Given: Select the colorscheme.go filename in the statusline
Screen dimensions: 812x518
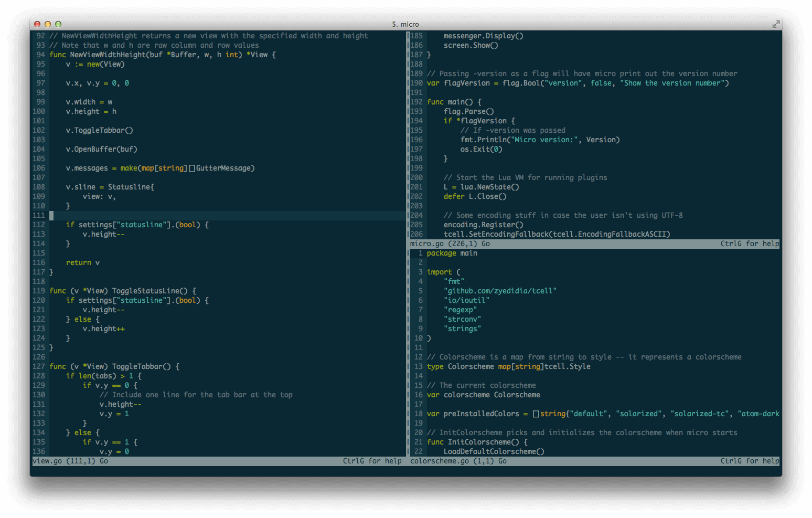Looking at the screenshot, I should point(439,461).
